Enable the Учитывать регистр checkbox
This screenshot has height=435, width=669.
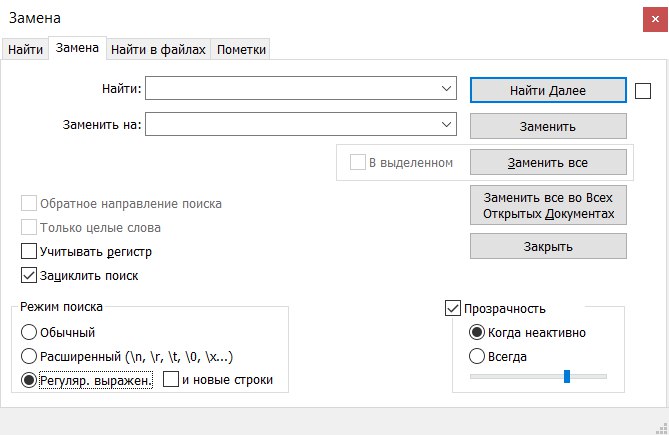tap(29, 252)
